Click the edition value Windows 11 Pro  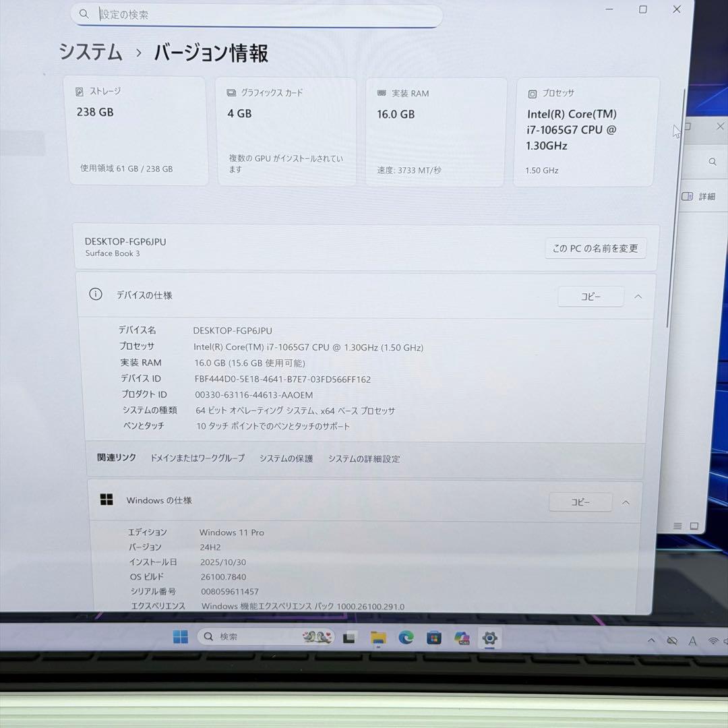(x=232, y=532)
